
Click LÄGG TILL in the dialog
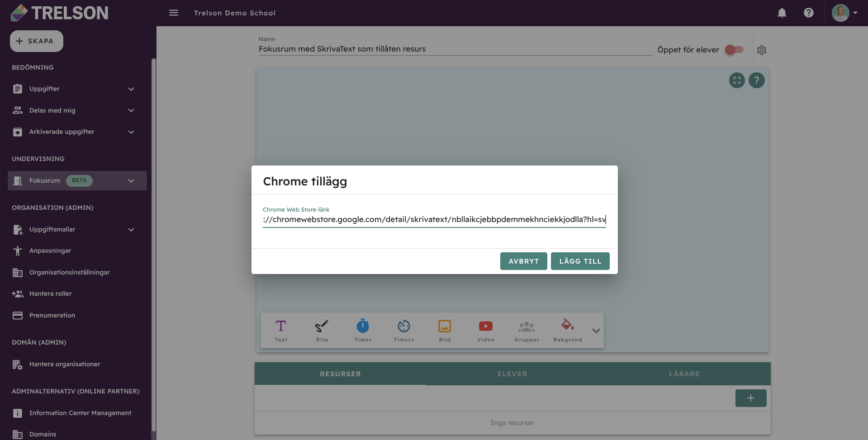580,261
